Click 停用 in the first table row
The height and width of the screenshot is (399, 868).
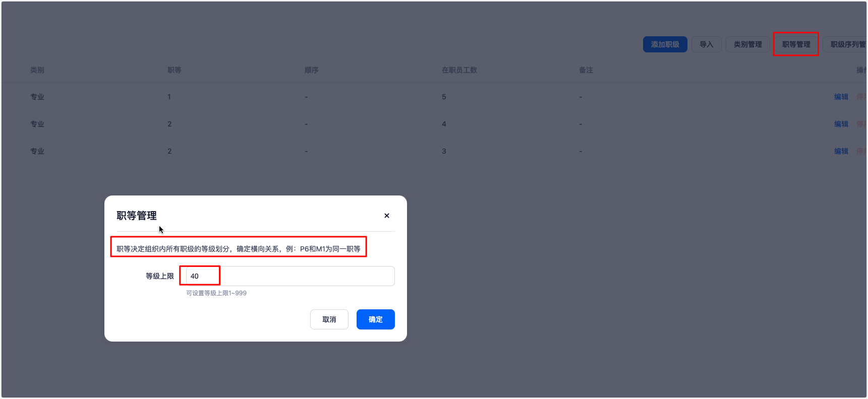click(x=861, y=97)
